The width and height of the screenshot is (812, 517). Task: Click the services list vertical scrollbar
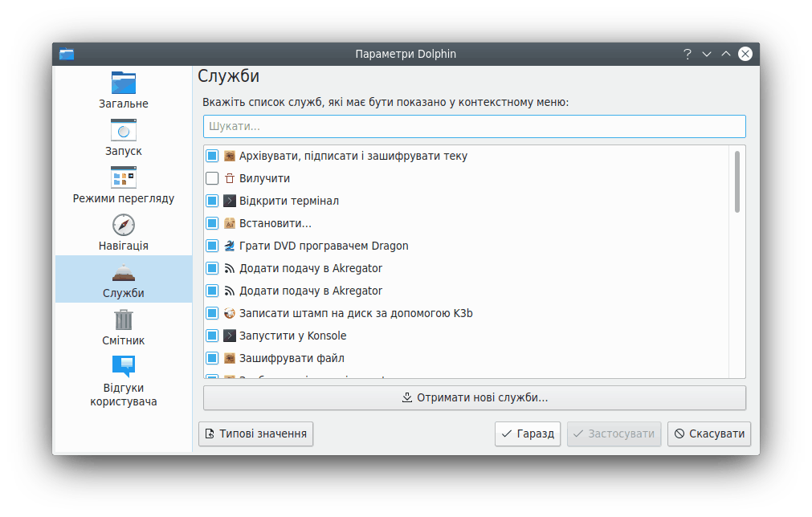[737, 181]
